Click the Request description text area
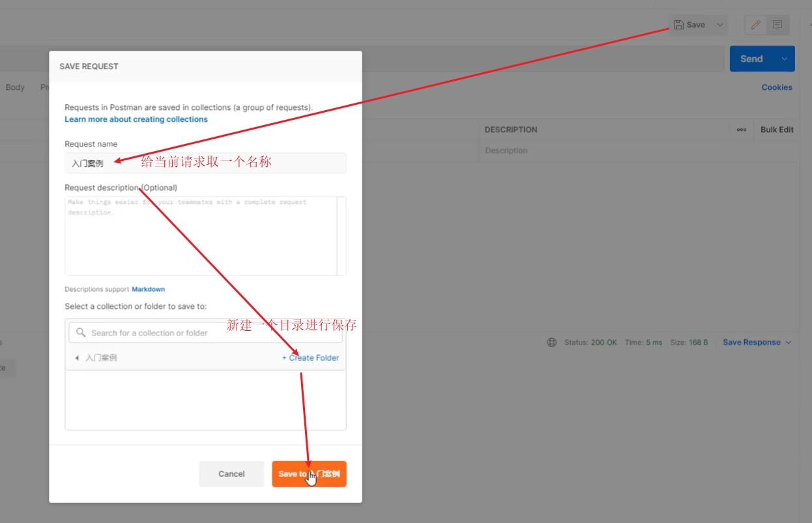 point(201,236)
